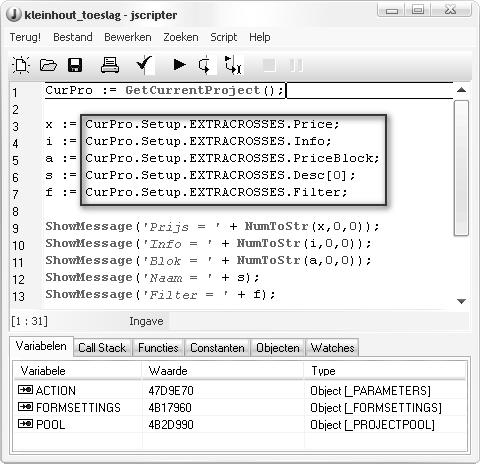Click the Terug! menu item

pyautogui.click(x=25, y=37)
